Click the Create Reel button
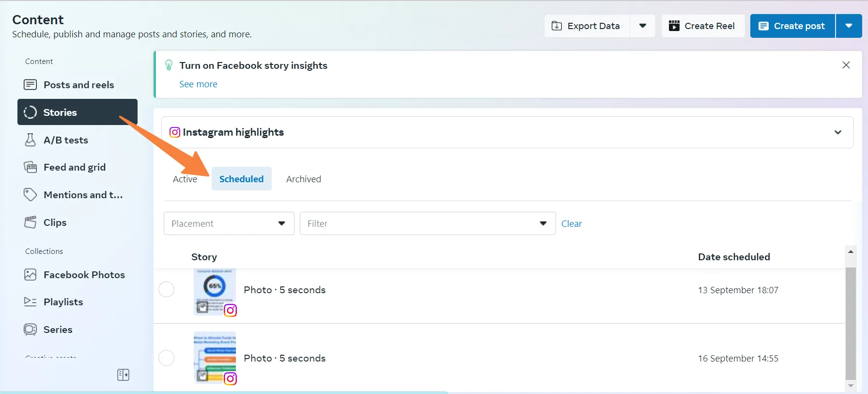This screenshot has height=394, width=868. pos(703,26)
